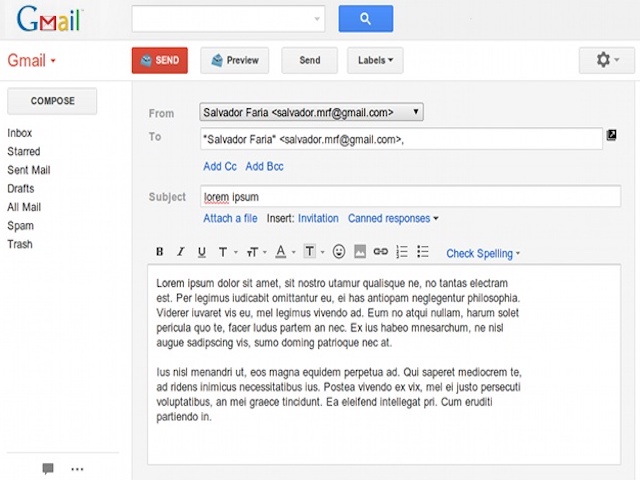Image resolution: width=640 pixels, height=480 pixels.
Task: Click the Attach a file link
Action: pos(230,218)
